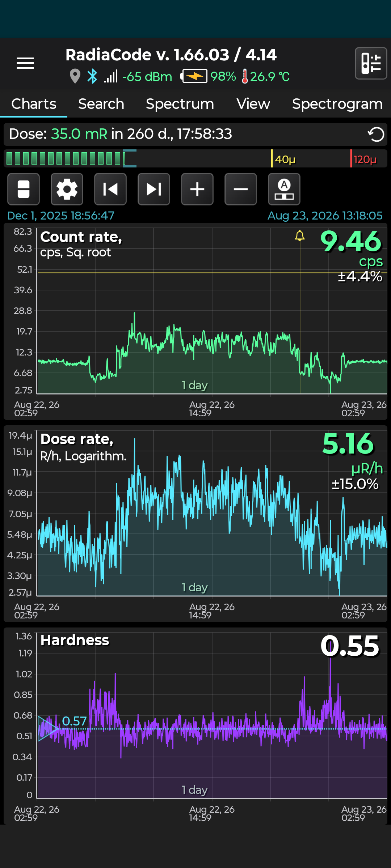Zoom out with the minus button
Image resolution: width=391 pixels, height=868 pixels.
[241, 189]
